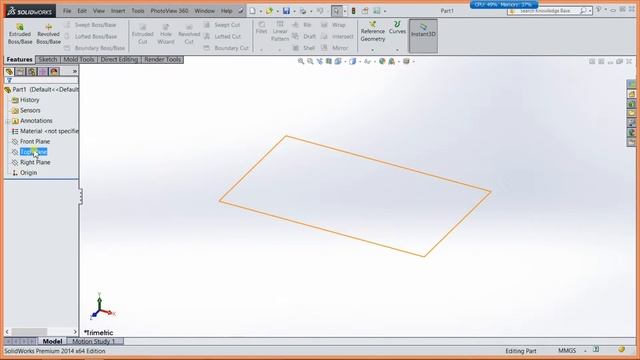The height and width of the screenshot is (360, 640).
Task: Open the DisplayManager tab
Action: point(54,71)
